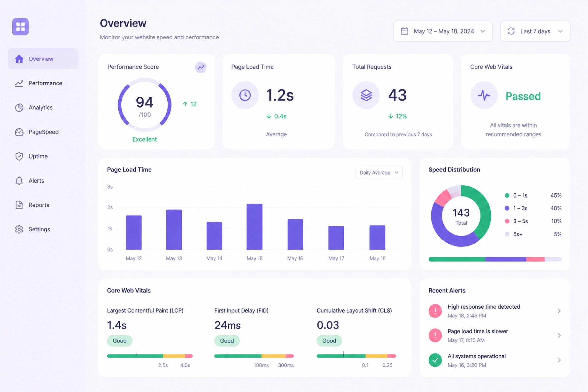The height and width of the screenshot is (392, 588).
Task: Click the refresh icon beside Last 7 days
Action: tap(511, 31)
